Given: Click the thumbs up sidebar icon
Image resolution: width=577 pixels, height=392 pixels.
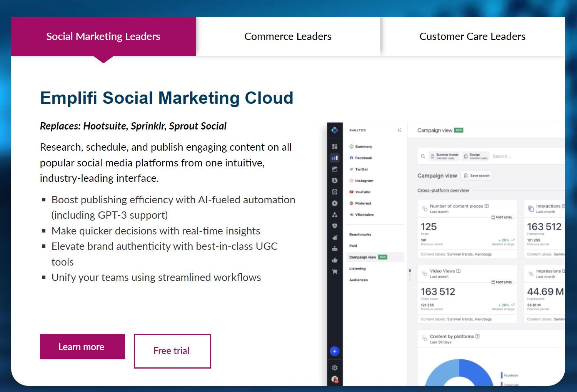Looking at the screenshot, I should [x=335, y=260].
